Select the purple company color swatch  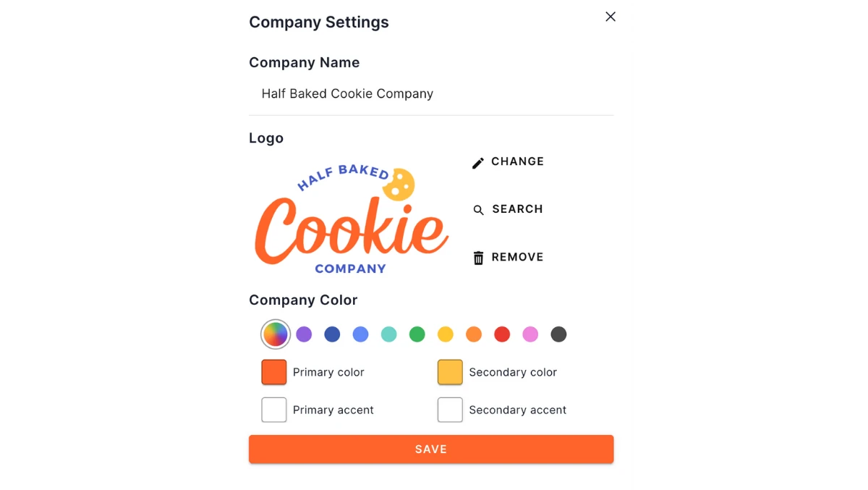click(x=304, y=334)
